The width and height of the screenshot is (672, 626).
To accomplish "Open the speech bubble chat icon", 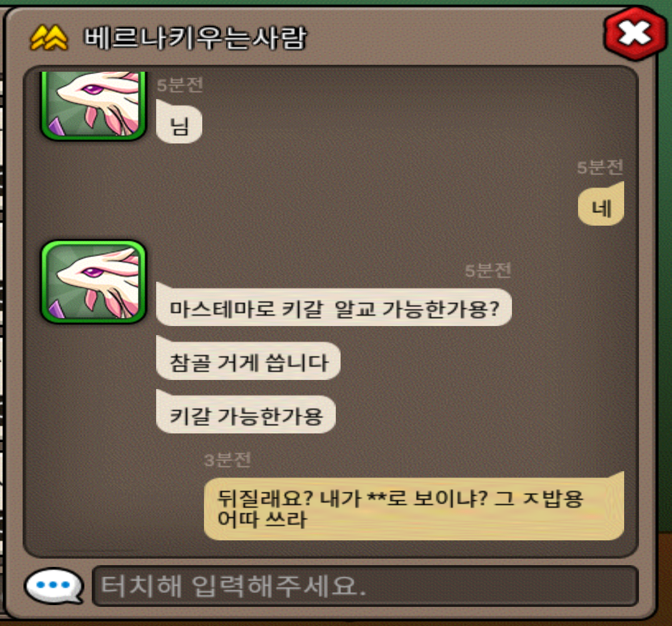I will click(54, 586).
